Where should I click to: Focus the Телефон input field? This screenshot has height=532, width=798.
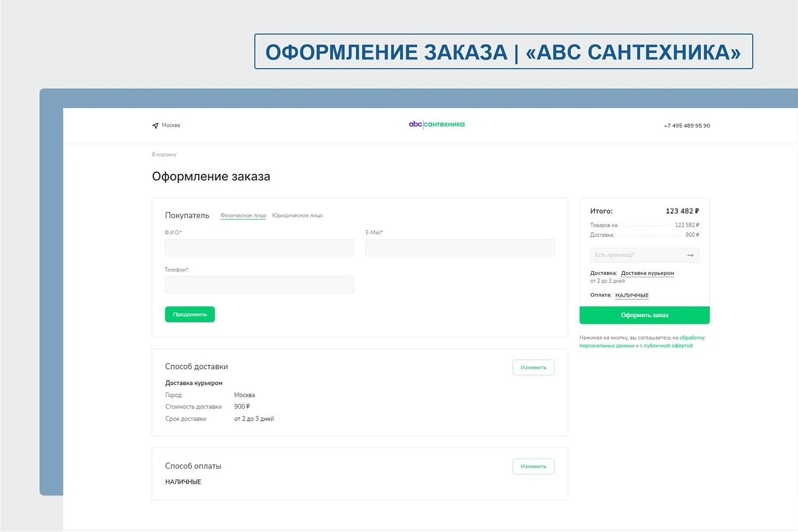[x=259, y=285]
